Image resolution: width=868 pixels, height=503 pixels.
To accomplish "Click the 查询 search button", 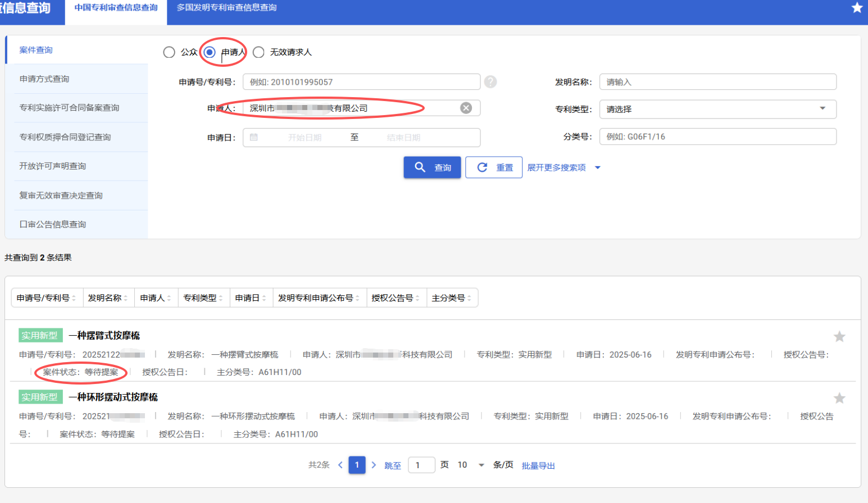I will [x=431, y=167].
